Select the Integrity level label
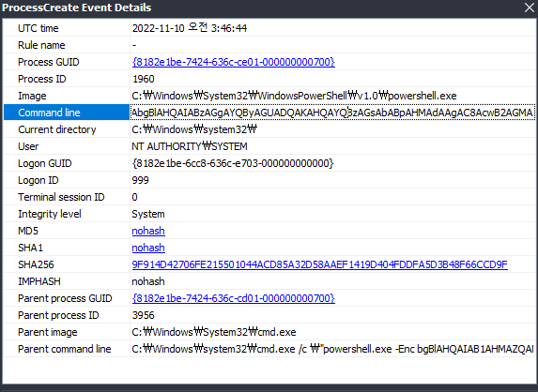538x392 pixels. click(x=50, y=214)
